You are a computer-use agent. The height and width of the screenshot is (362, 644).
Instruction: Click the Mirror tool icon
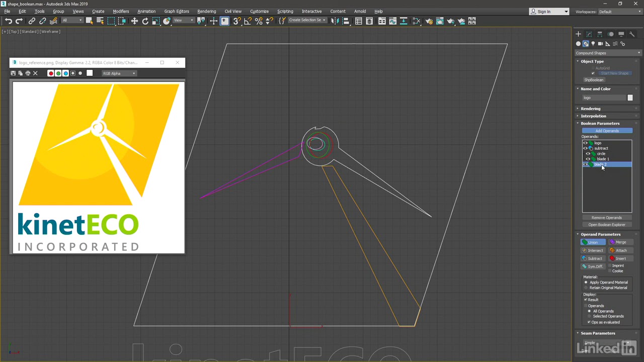coord(335,21)
